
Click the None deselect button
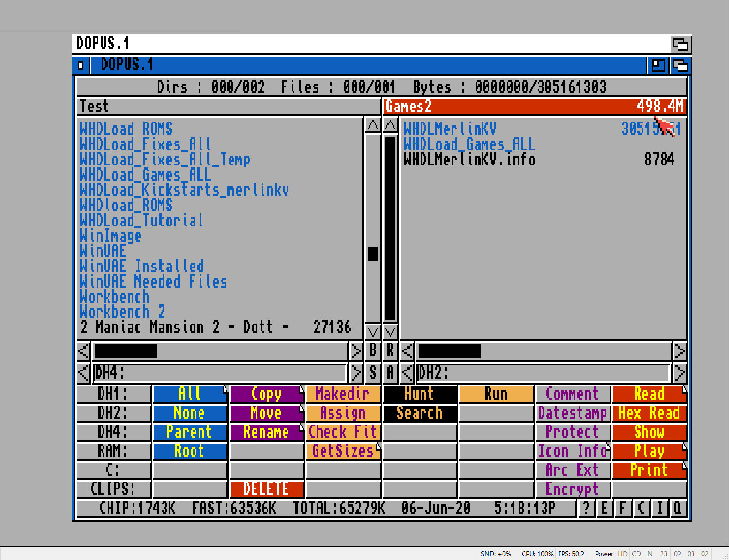pos(190,413)
